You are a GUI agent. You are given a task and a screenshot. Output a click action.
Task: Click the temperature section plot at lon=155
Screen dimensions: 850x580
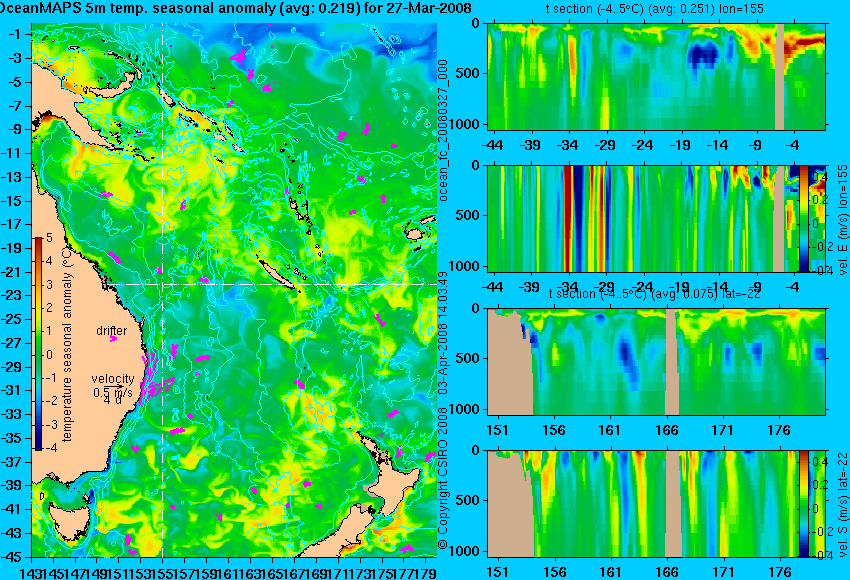[x=656, y=76]
